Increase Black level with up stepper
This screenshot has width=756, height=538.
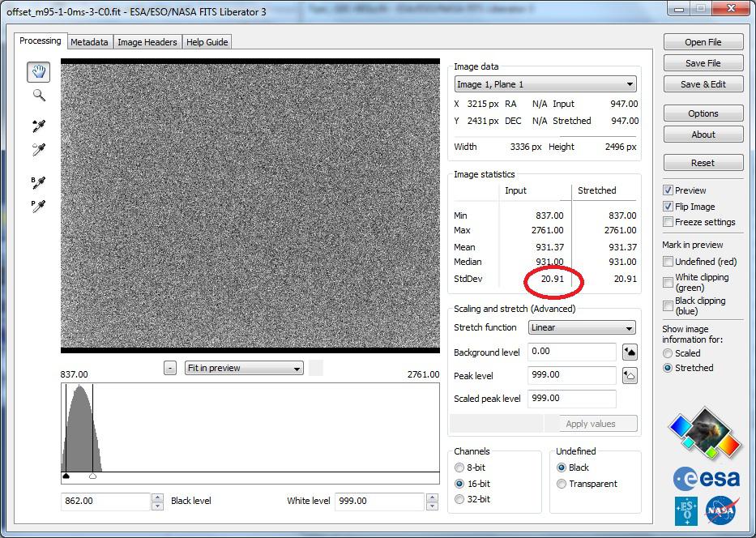tap(157, 497)
